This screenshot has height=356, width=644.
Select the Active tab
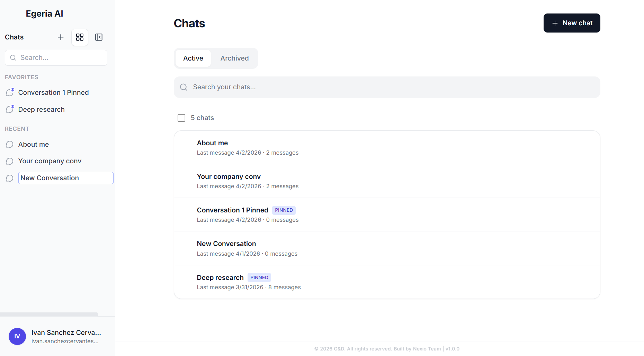[193, 58]
